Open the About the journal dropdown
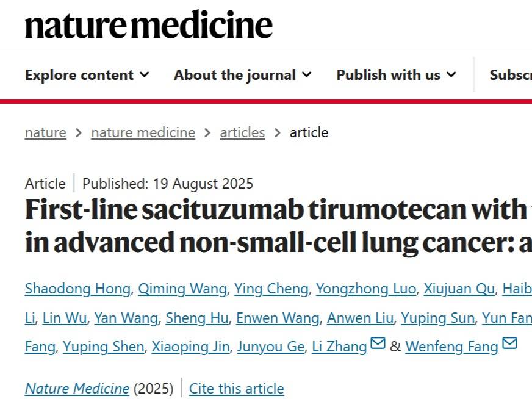Viewport: 532px width, 399px height. click(243, 74)
